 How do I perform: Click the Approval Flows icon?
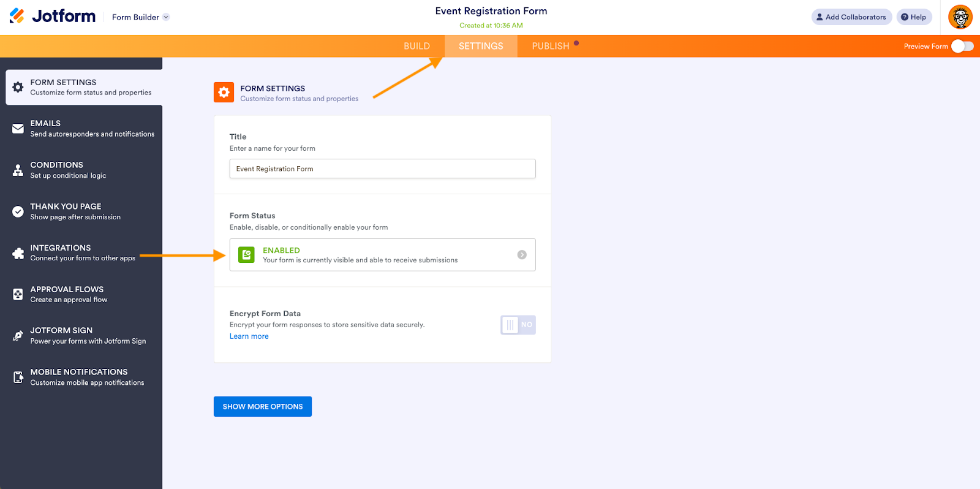(x=18, y=294)
